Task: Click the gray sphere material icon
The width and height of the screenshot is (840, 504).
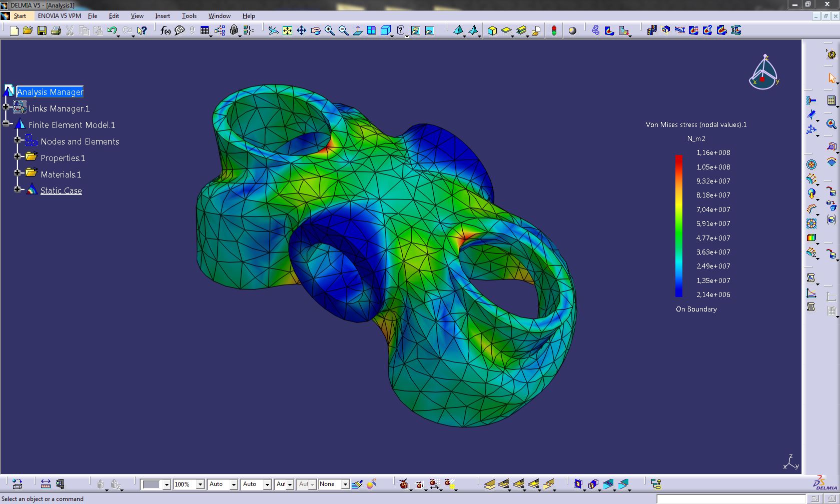Action: pos(572,31)
